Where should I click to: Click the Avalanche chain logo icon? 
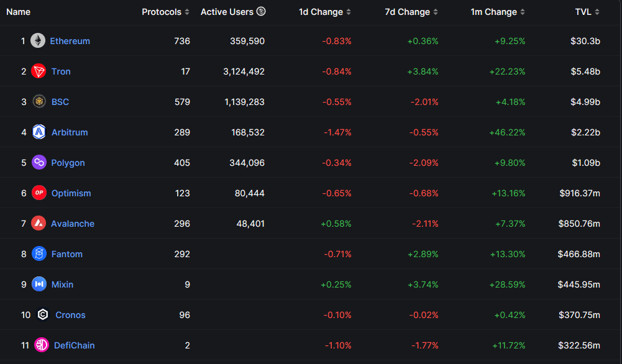(39, 224)
